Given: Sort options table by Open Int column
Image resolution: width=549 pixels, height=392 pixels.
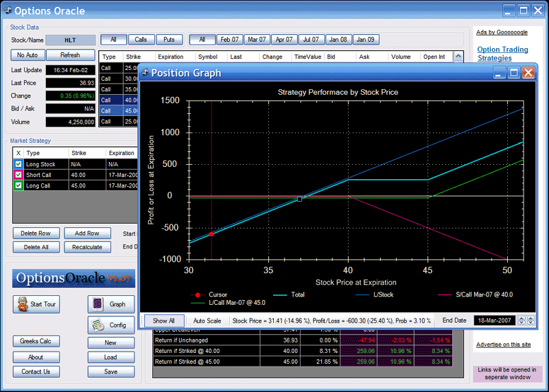Looking at the screenshot, I should [x=436, y=57].
